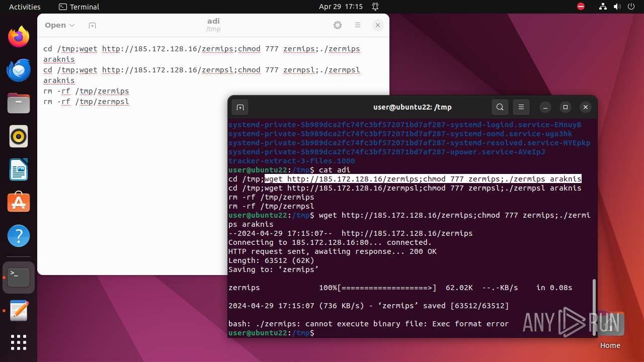Viewport: 644px width, 362px height.
Task: Add a new tab in the terminal window
Action: (240, 107)
